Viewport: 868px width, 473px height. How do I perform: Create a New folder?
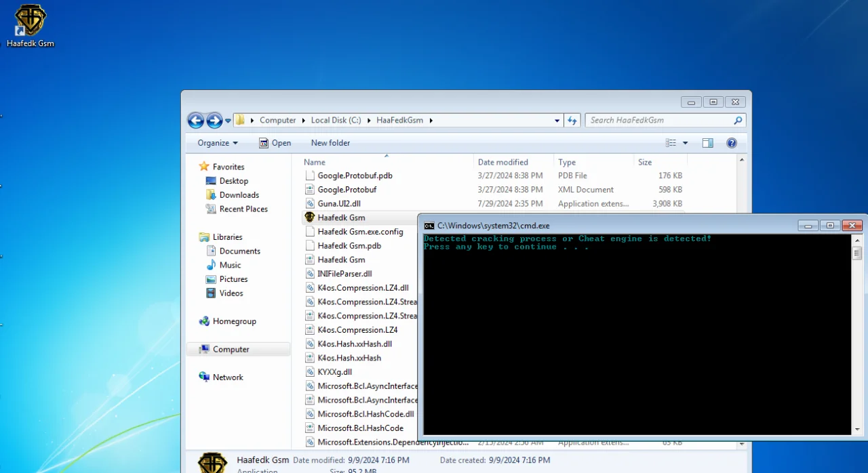(331, 143)
